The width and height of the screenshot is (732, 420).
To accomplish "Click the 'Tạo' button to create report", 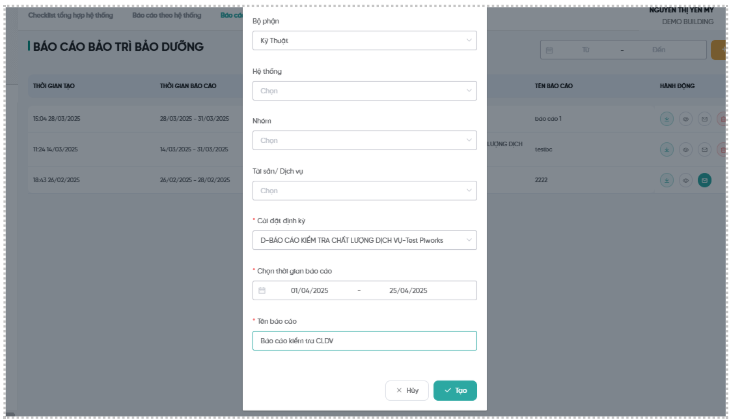I will 455,391.
